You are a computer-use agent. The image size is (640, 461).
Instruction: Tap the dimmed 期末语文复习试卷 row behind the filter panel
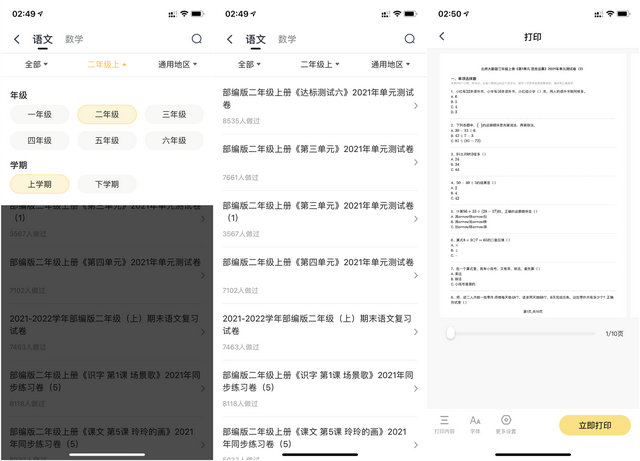107,332
